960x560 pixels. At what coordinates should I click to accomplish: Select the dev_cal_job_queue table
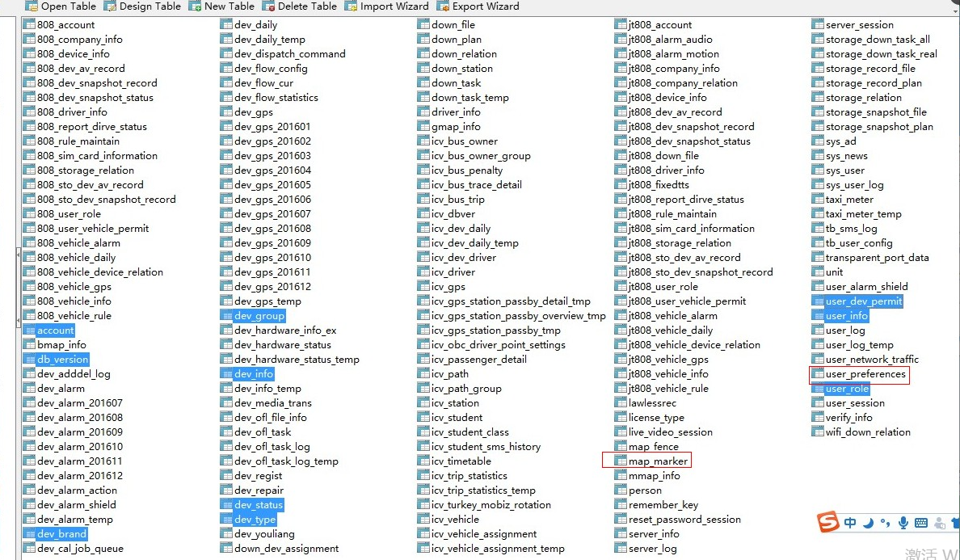[80, 549]
